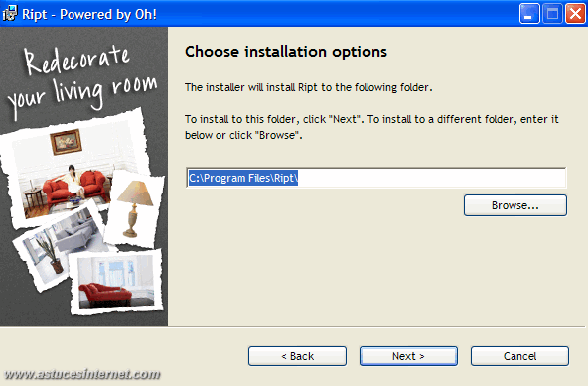588x386 pixels.
Task: Click the installer icon in title bar
Action: pos(10,14)
